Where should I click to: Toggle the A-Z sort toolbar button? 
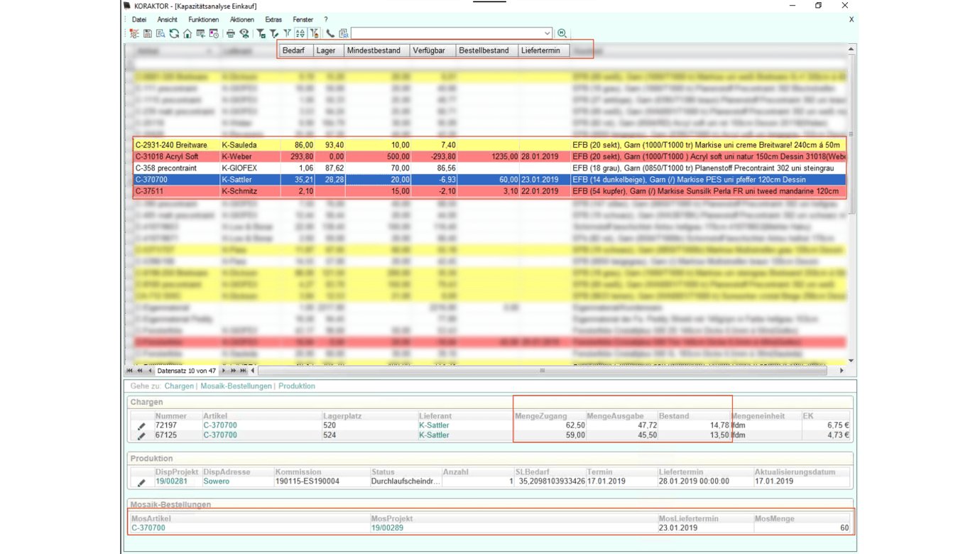300,33
